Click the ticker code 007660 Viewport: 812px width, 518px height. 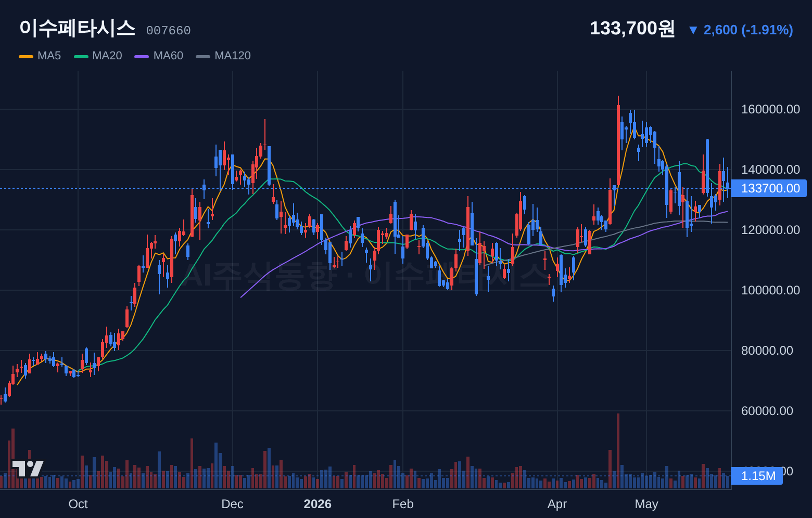pos(168,31)
